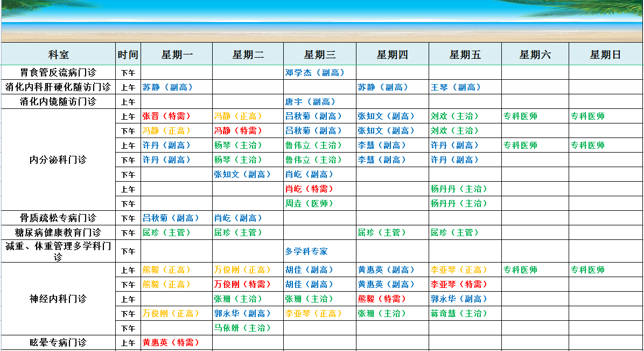The height and width of the screenshot is (351, 644).
Task: Click the 胃食管反流病门诊 department cell
Action: [x=58, y=72]
